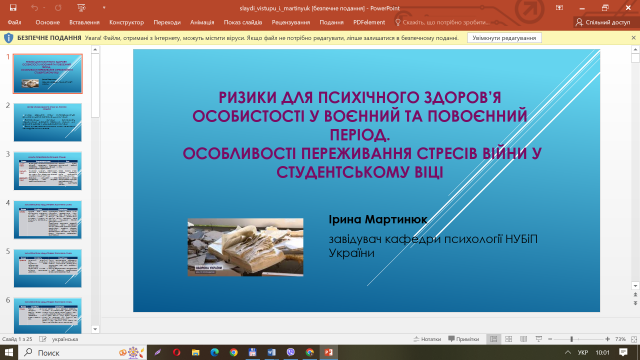Show hidden system tray icons
Image resolution: width=640 pixels, height=360 pixels.
coord(568,352)
